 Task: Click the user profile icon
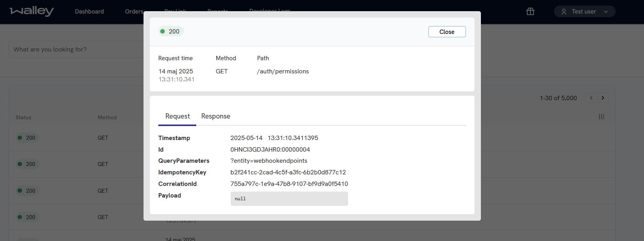click(564, 12)
